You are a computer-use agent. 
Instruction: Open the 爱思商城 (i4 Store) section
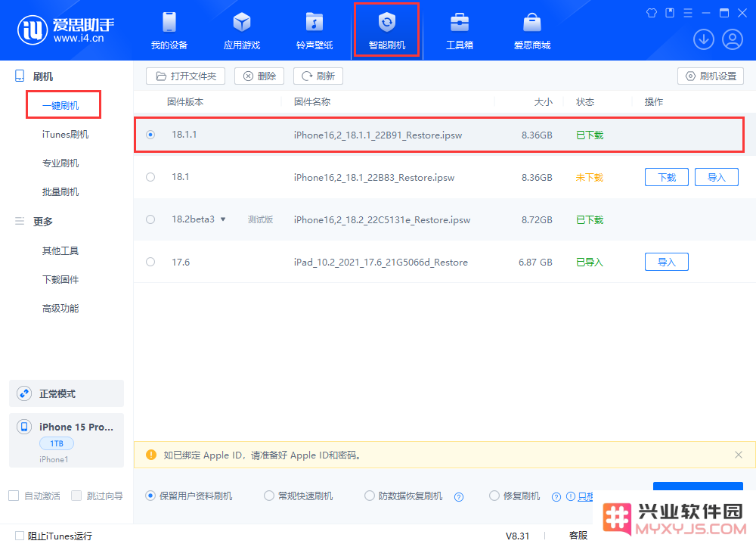[531, 31]
